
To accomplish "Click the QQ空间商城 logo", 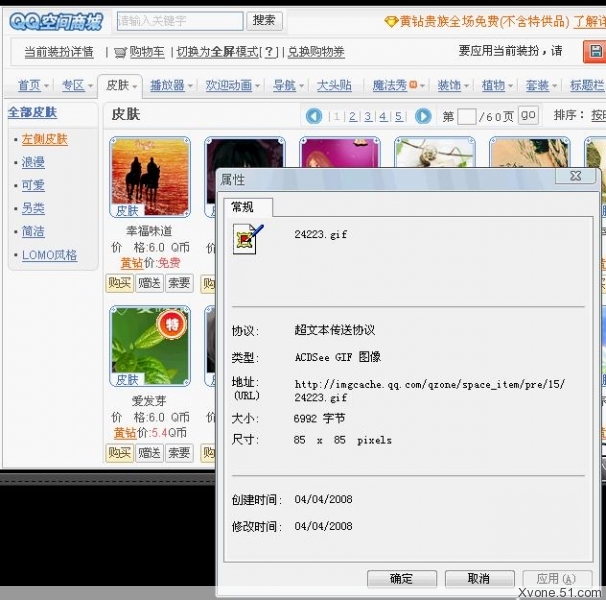I will [56, 21].
